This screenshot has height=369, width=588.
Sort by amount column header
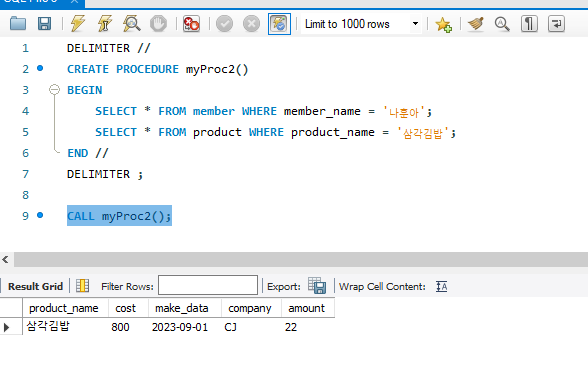click(308, 308)
